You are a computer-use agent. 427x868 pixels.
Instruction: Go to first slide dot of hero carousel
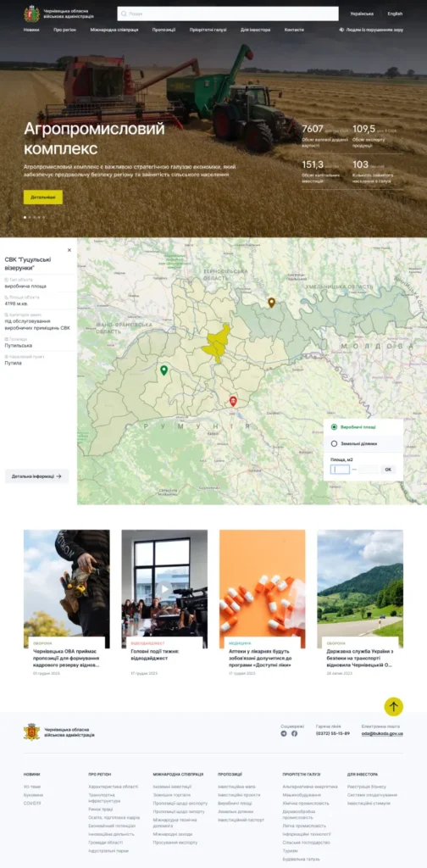click(x=25, y=218)
